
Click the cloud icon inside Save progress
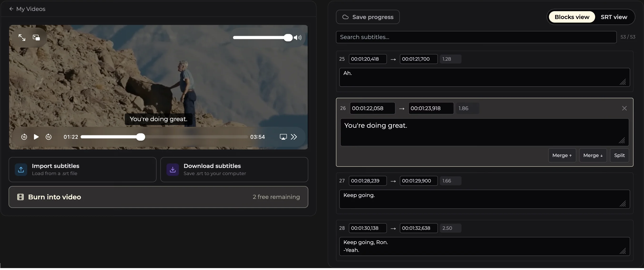(x=345, y=17)
